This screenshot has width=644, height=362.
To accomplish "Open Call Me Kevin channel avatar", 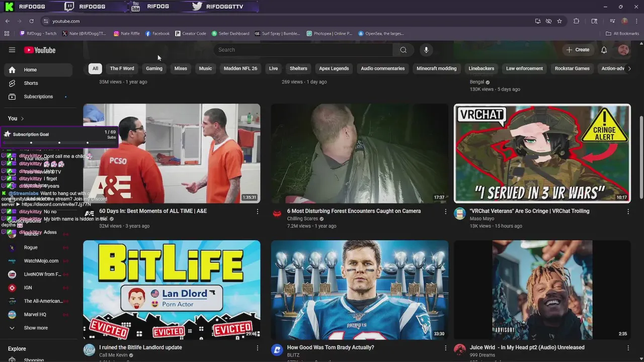I will click(x=89, y=350).
